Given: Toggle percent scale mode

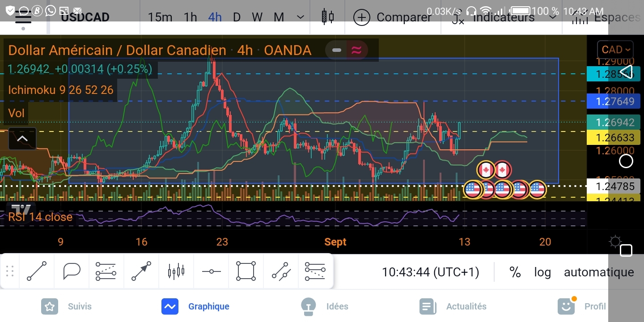Looking at the screenshot, I should pyautogui.click(x=515, y=272).
